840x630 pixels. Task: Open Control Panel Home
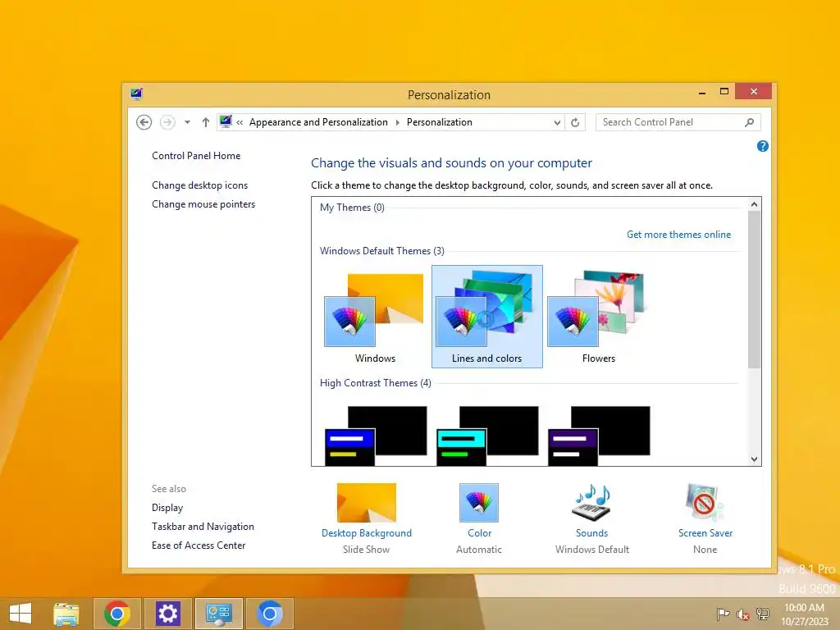[x=196, y=156]
